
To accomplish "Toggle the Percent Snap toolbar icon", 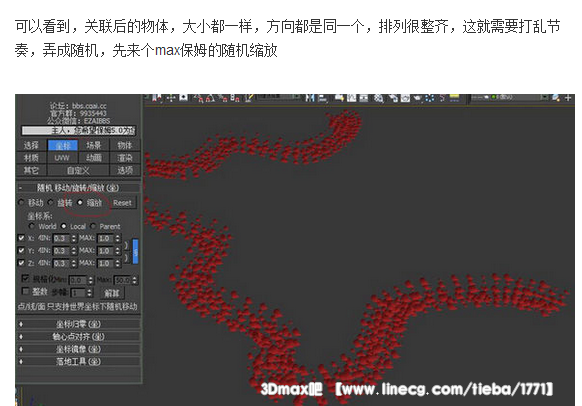I will [223, 98].
